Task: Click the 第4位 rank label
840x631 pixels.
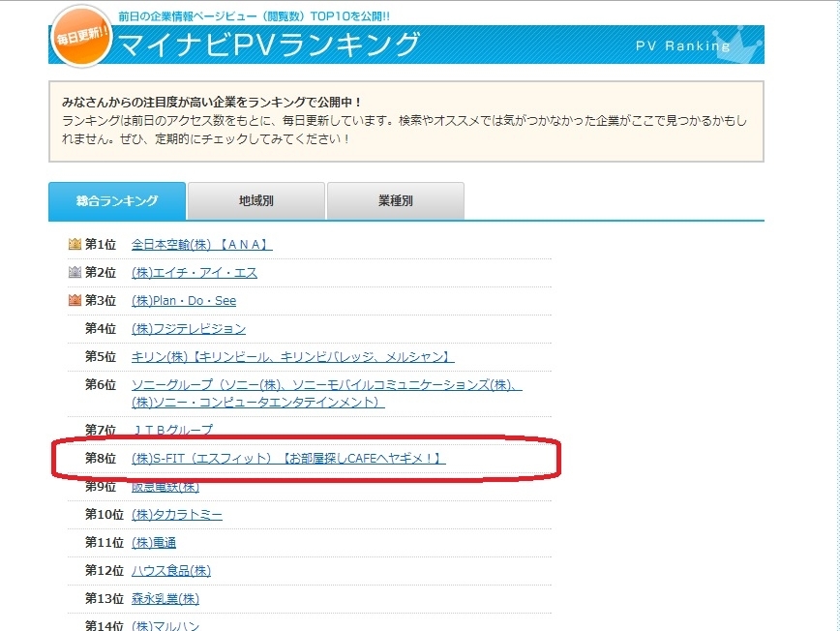Action: [101, 328]
